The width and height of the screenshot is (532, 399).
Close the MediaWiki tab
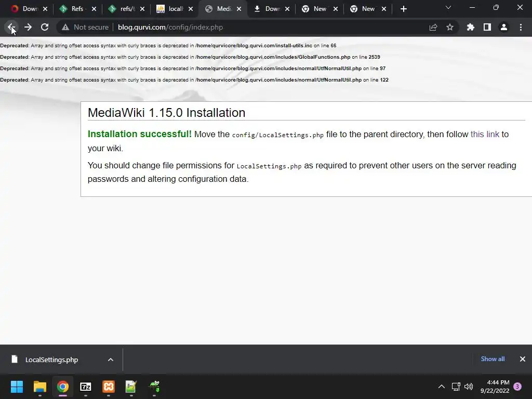tap(239, 9)
